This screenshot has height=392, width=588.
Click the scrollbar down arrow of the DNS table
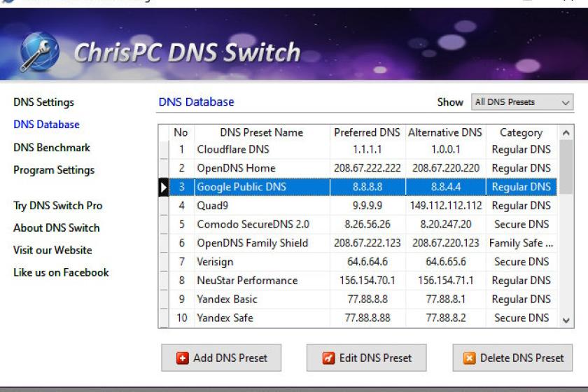click(x=566, y=320)
